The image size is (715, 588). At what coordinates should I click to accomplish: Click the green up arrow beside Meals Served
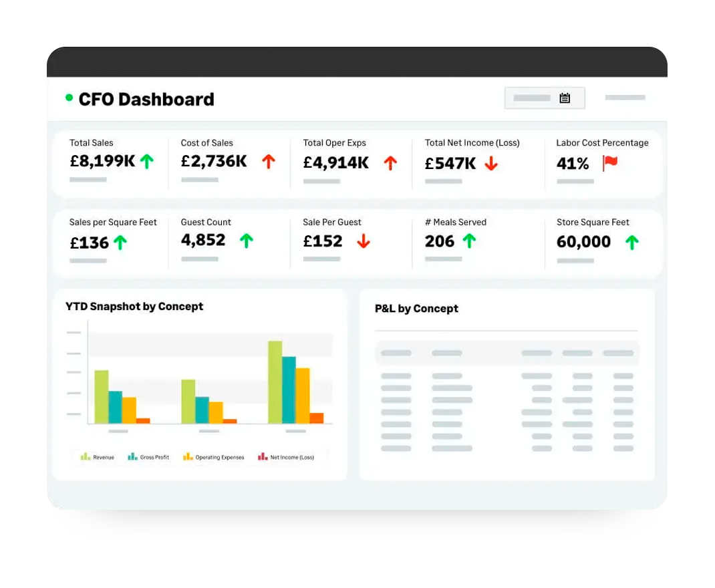click(469, 241)
